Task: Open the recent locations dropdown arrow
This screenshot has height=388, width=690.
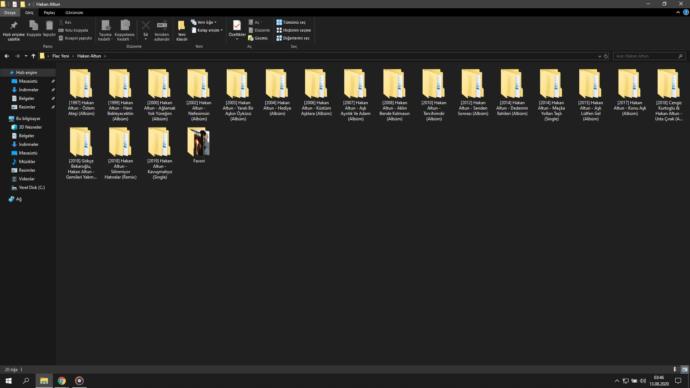Action: [x=26, y=56]
